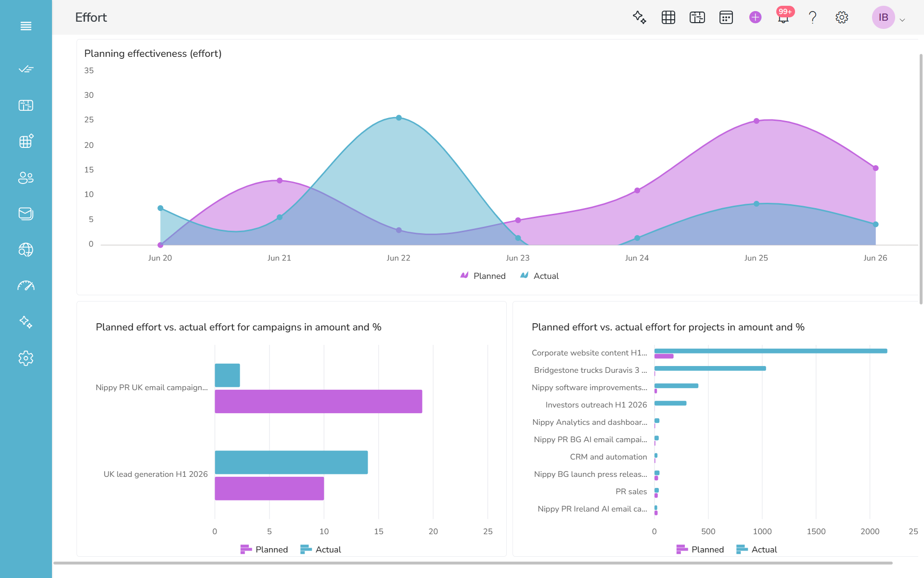Click Actual bar for Bridgestone trucks Duravis

(x=710, y=368)
